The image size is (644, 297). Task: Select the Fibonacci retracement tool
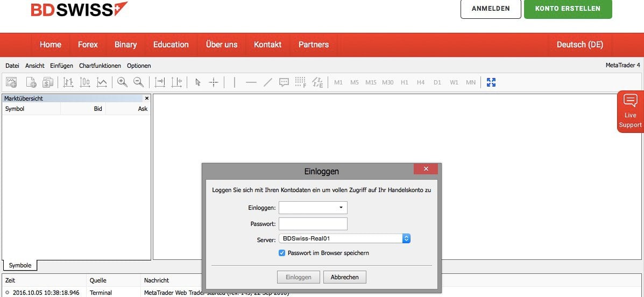[x=301, y=82]
